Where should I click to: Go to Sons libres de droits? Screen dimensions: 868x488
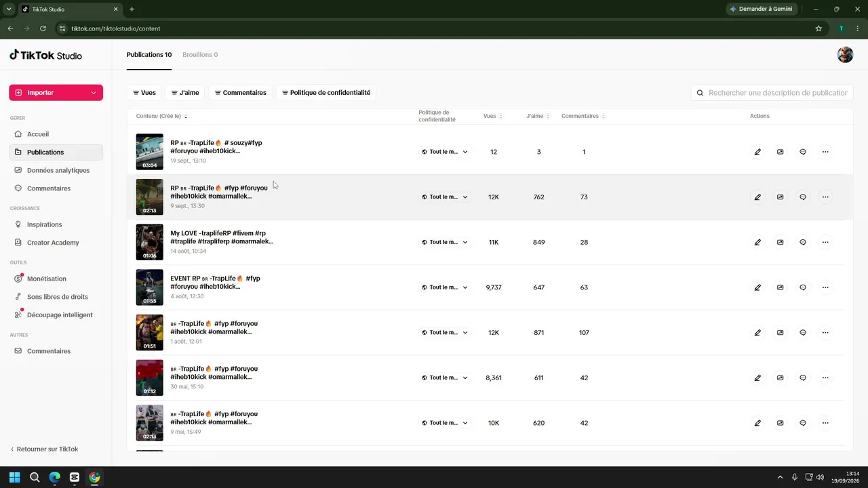(x=56, y=297)
